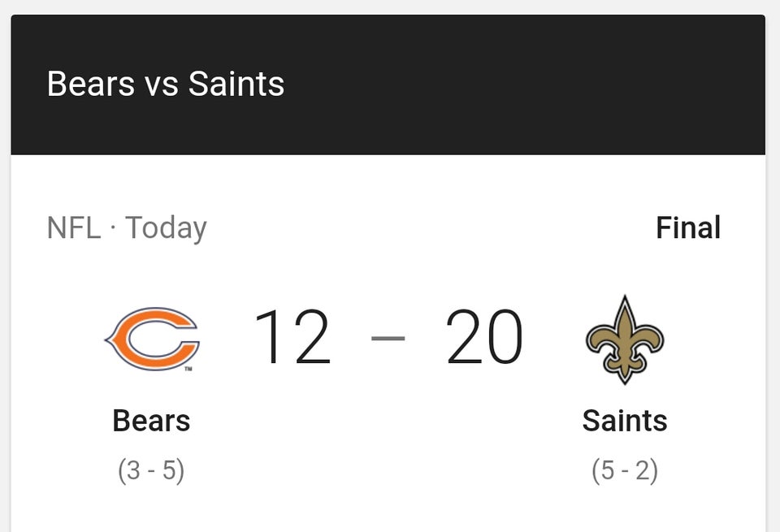Click the Bears record (3 - 5)
The width and height of the screenshot is (780, 532).
click(x=151, y=470)
